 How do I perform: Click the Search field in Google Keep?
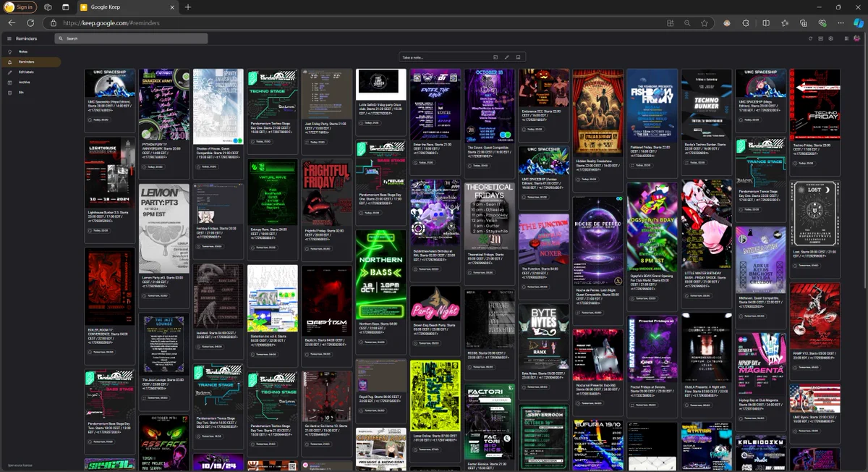tap(132, 38)
